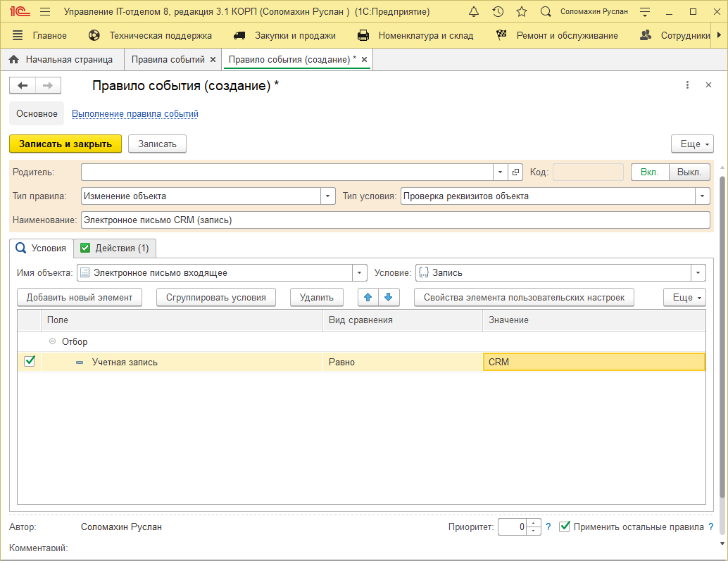Click the move condition up arrow
The image size is (728, 561).
[368, 298]
